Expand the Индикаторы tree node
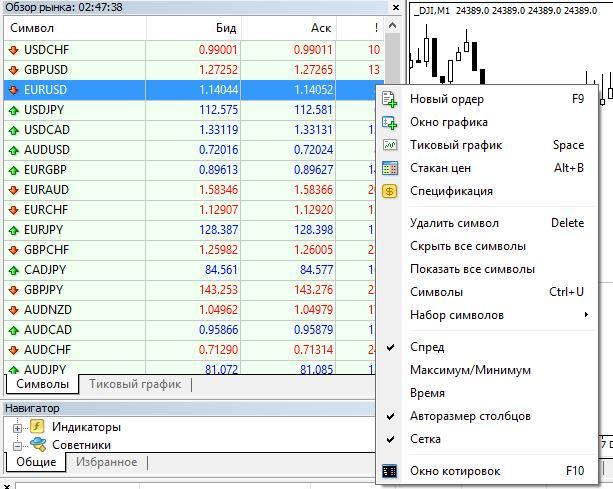 click(17, 427)
